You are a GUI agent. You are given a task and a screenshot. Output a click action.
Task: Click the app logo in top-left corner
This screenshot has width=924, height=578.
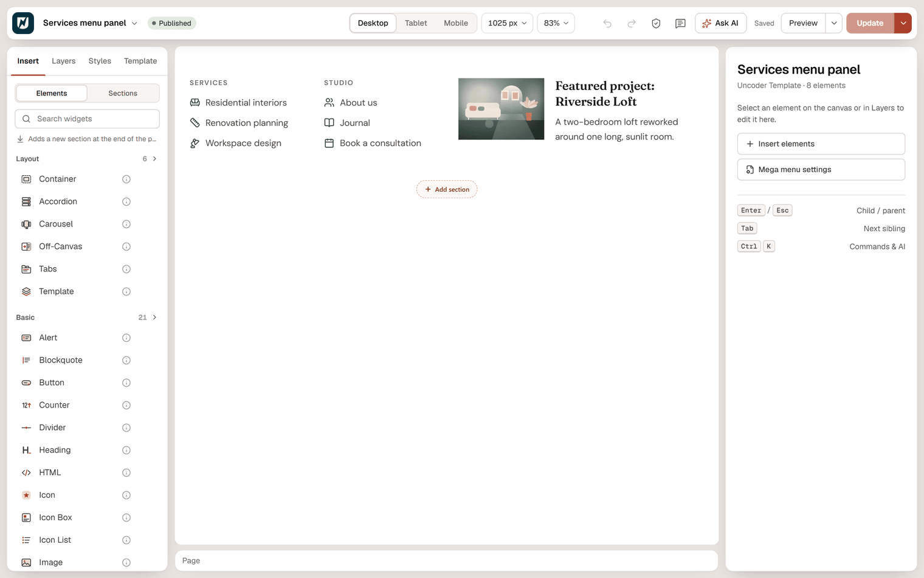point(23,23)
